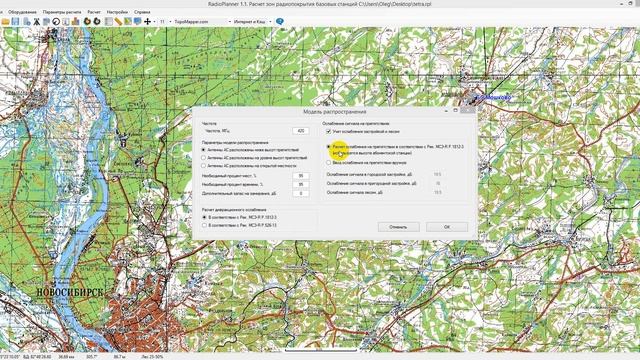Select manual obstacle attenuation input radio
The height and width of the screenshot is (360, 640).
[x=329, y=162]
